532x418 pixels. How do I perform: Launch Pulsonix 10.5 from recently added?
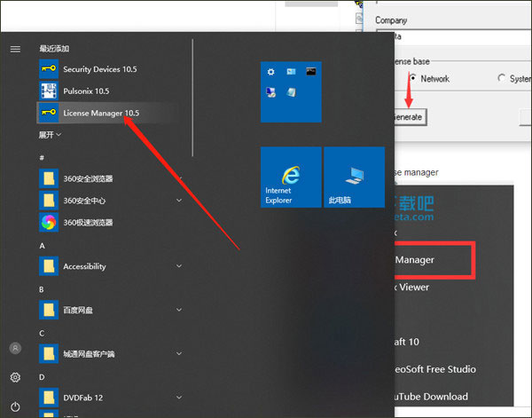[x=86, y=91]
